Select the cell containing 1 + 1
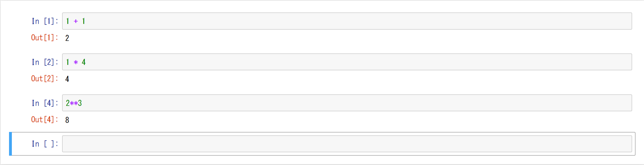This screenshot has width=644, height=165. (347, 21)
